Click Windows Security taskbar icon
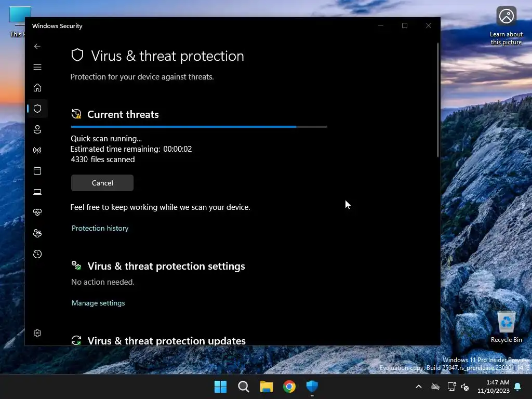The image size is (532, 399). [x=312, y=387]
